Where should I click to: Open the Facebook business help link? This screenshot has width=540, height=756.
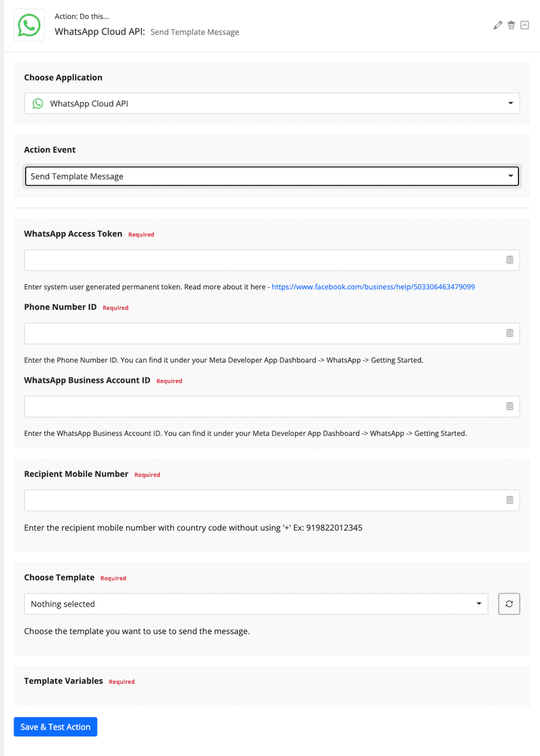[x=373, y=287]
